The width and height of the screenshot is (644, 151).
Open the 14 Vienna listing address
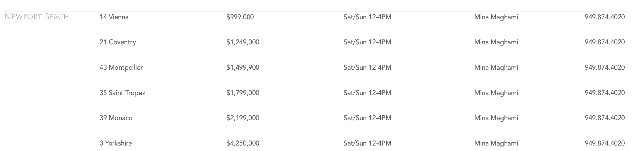click(x=114, y=17)
